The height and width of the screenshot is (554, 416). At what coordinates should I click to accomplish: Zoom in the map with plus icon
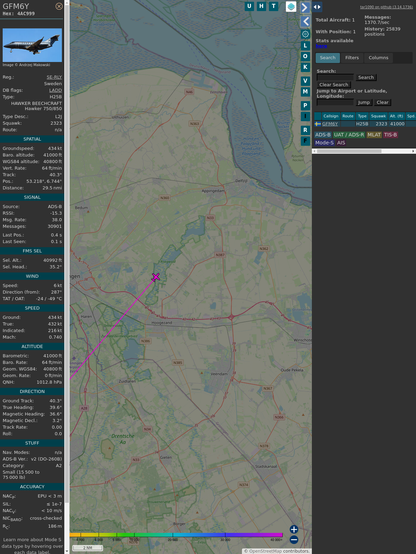(x=294, y=529)
